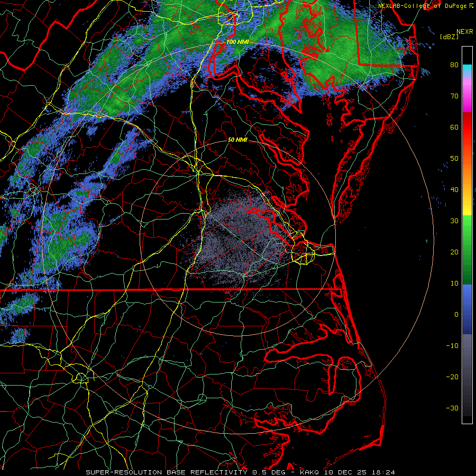Click the 70 dBZ scale value
This screenshot has height=476, width=476.
point(454,96)
